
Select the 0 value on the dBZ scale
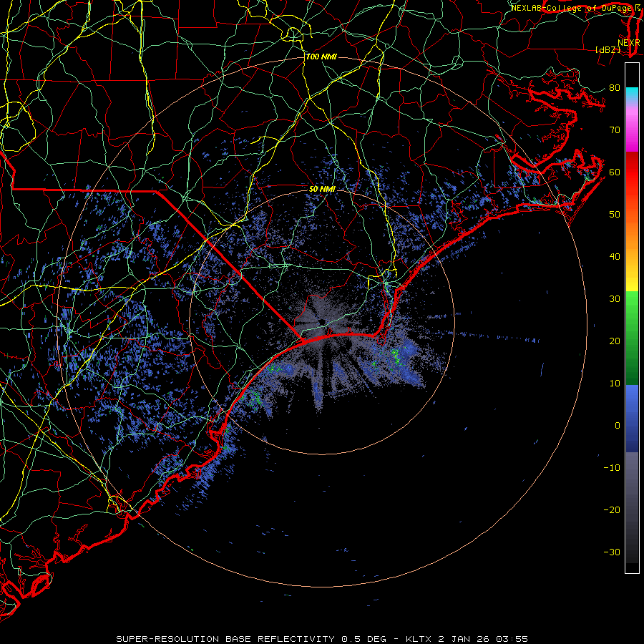pos(618,426)
